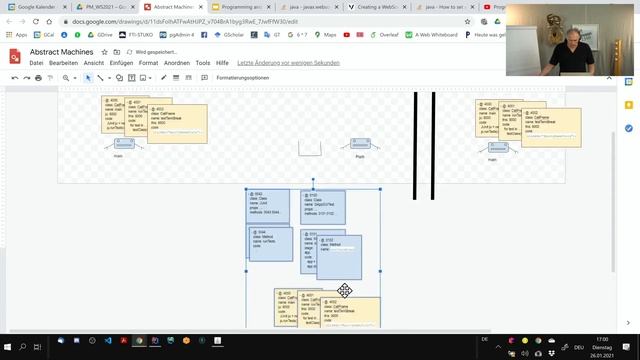
Task: Open the Hilfe menu
Action: pos(222,63)
